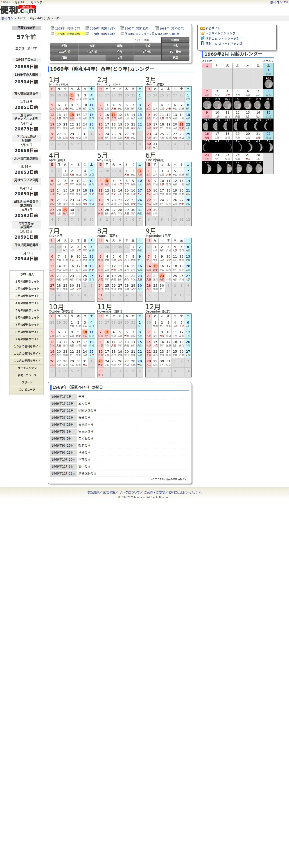The width and height of the screenshot is (289, 868).
Task: Click the moon image labeled 20.9
Action: (x=268, y=105)
